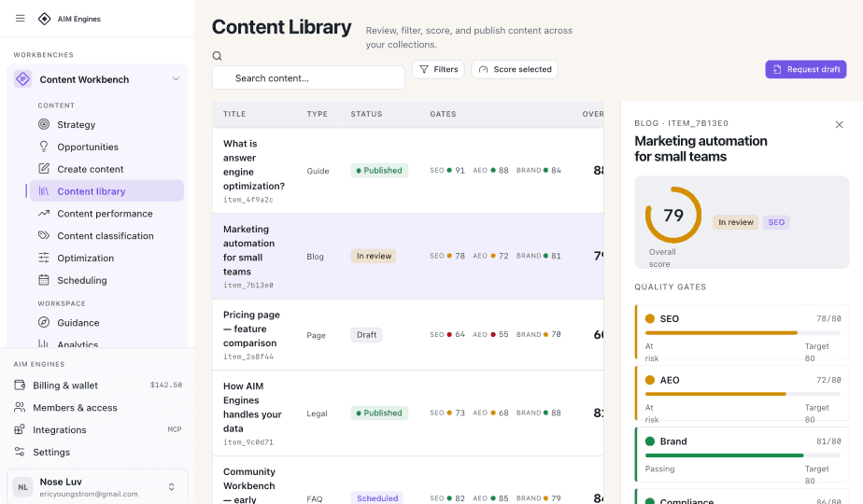Open Opportunities lightbulb icon
This screenshot has width=863, height=504.
pos(44,147)
